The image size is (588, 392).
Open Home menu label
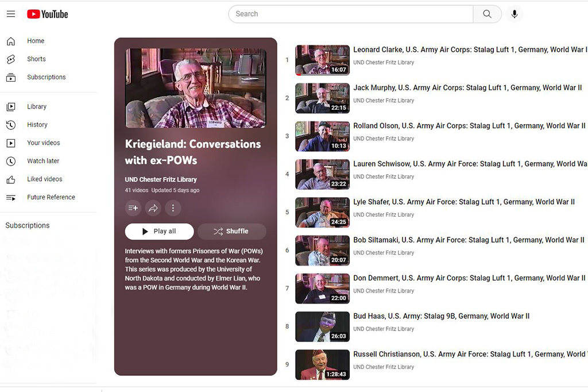click(x=36, y=41)
